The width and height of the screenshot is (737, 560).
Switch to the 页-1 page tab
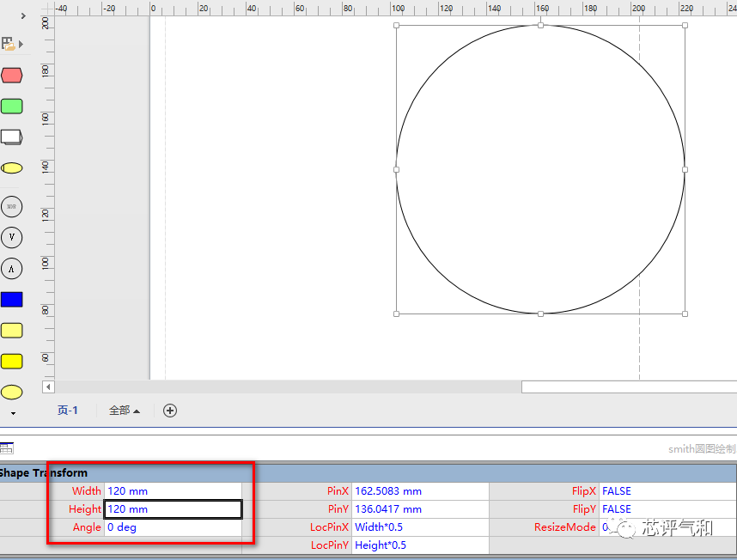tap(67, 411)
